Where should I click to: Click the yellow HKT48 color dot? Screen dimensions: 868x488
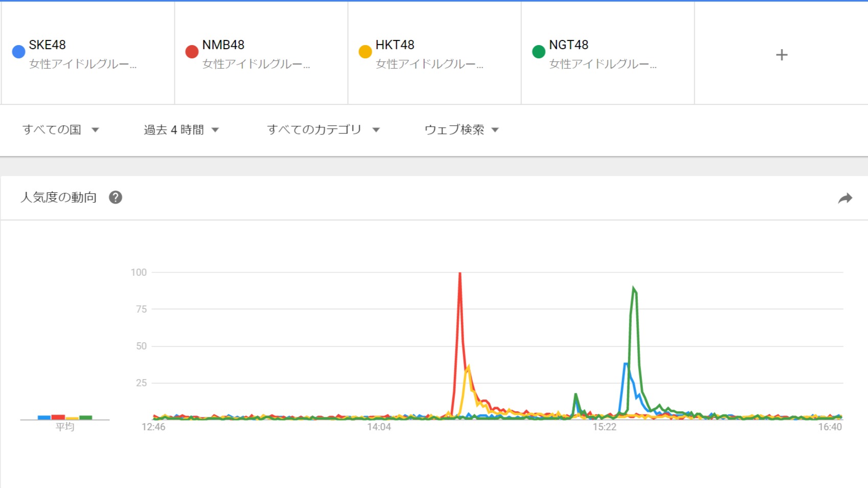[x=365, y=52]
